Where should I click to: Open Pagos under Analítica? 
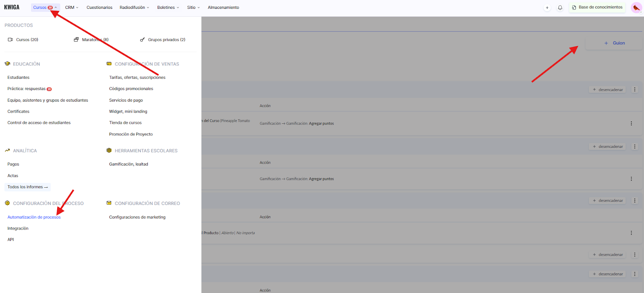(x=13, y=164)
